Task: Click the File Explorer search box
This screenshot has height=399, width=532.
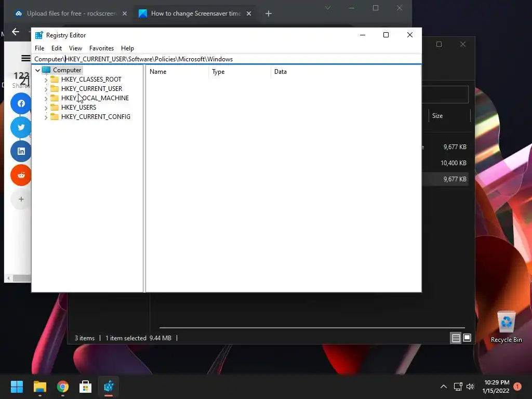Action: click(x=445, y=95)
